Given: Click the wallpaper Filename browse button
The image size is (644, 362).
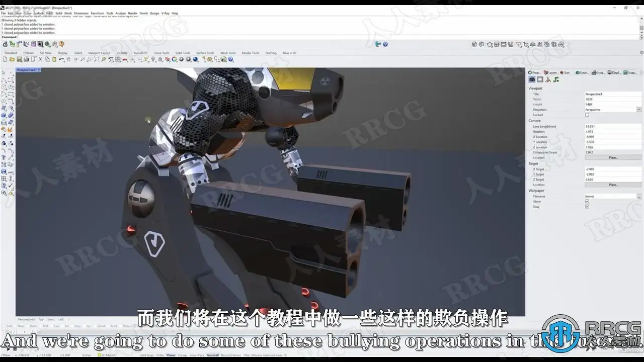Looking at the screenshot, I should 639,196.
